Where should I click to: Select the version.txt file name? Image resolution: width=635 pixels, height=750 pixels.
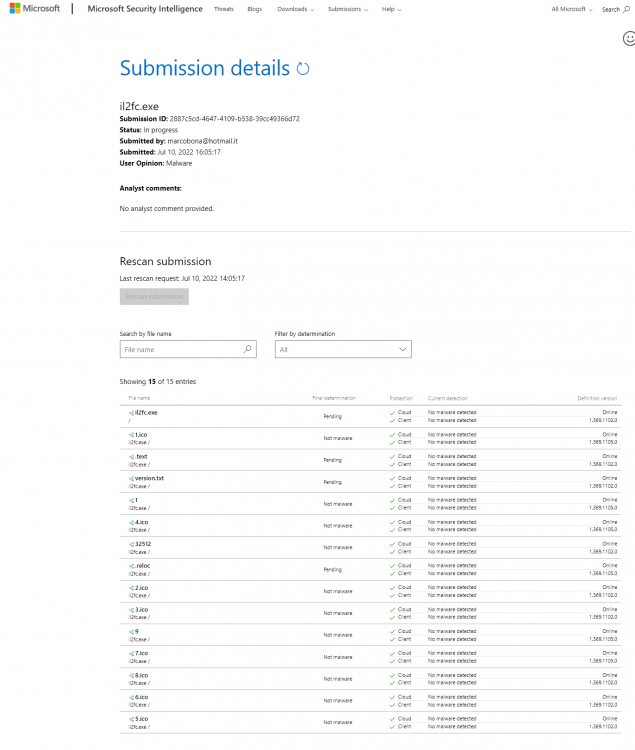149,478
